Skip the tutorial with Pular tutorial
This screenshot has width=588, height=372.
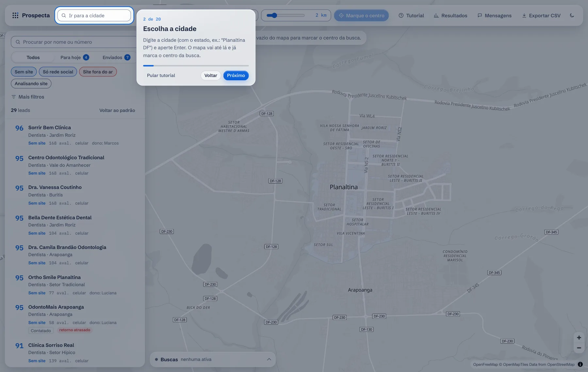[161, 75]
